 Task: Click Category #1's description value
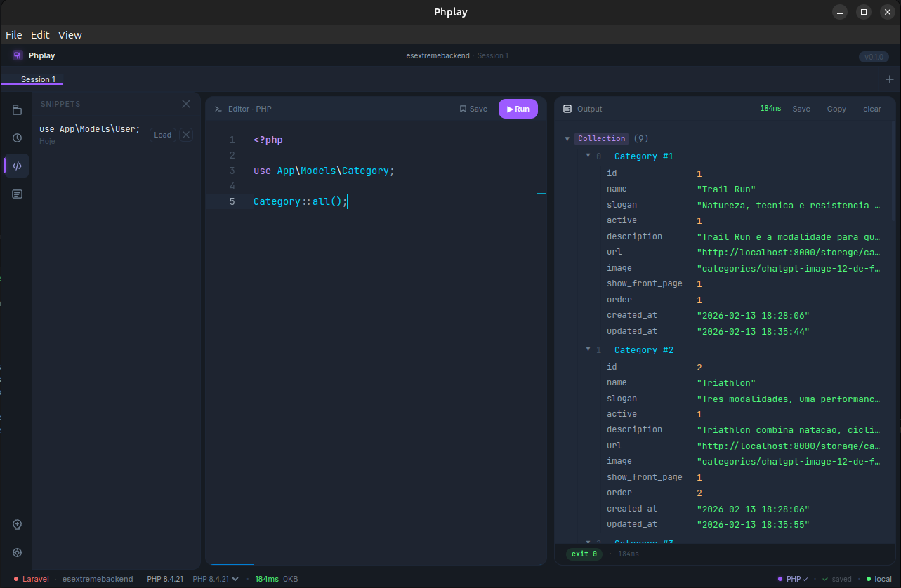[x=789, y=236]
